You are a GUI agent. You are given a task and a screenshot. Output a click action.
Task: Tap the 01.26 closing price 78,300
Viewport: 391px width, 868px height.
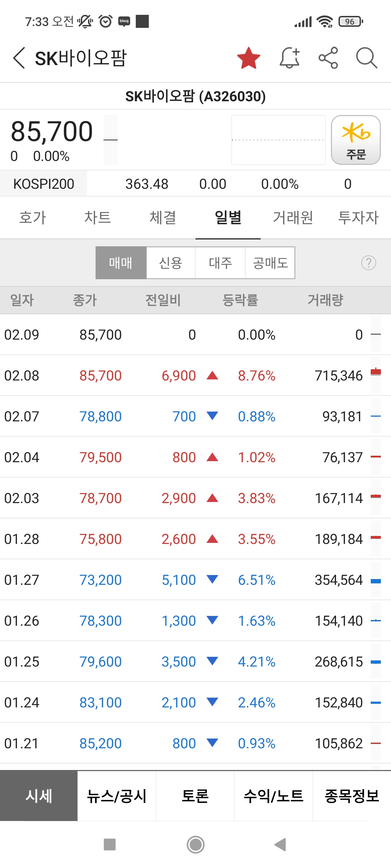point(101,621)
